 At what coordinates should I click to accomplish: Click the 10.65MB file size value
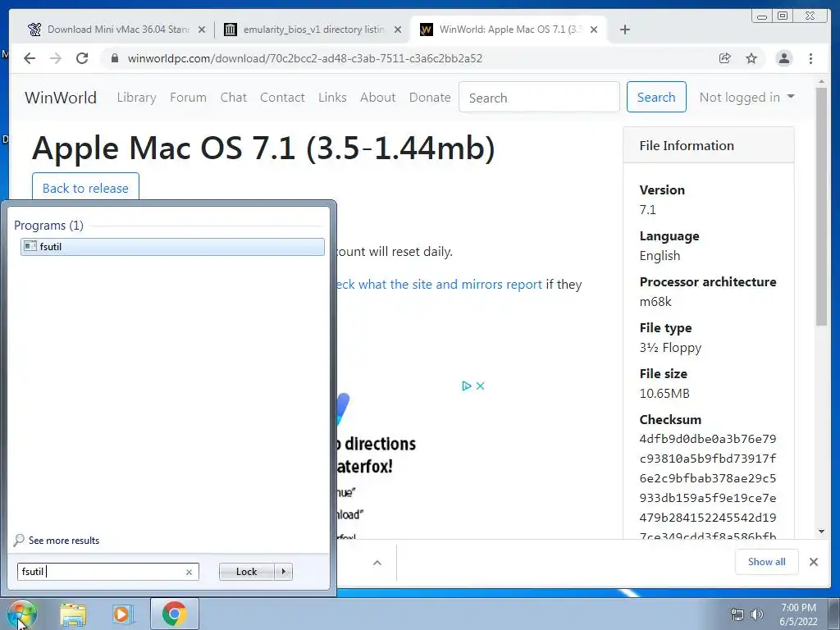[x=664, y=394]
